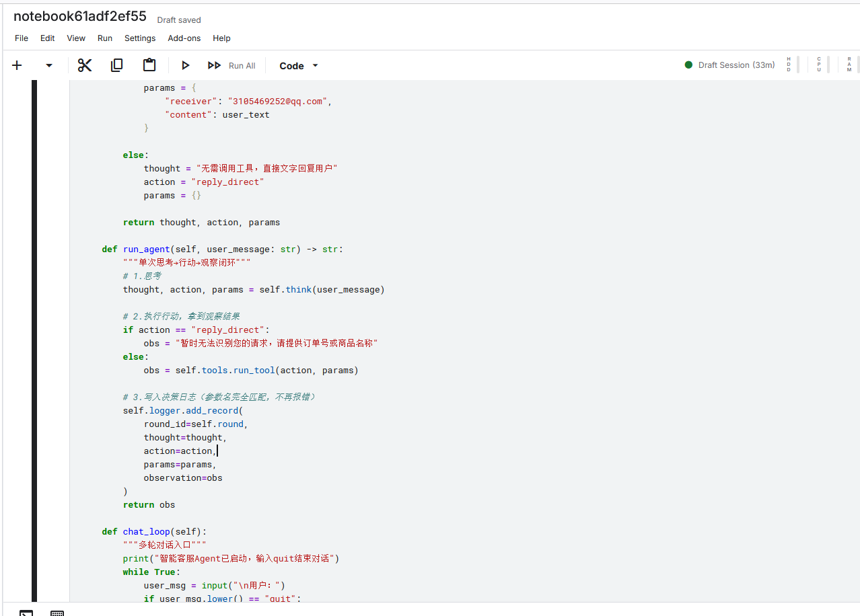Paste the cell using the clipboard icon
This screenshot has width=860, height=616.
(149, 65)
